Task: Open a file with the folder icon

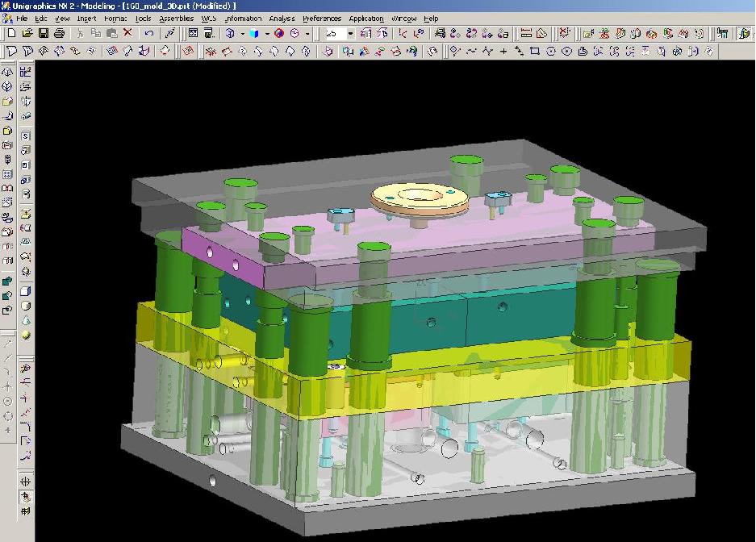Action: [x=27, y=34]
